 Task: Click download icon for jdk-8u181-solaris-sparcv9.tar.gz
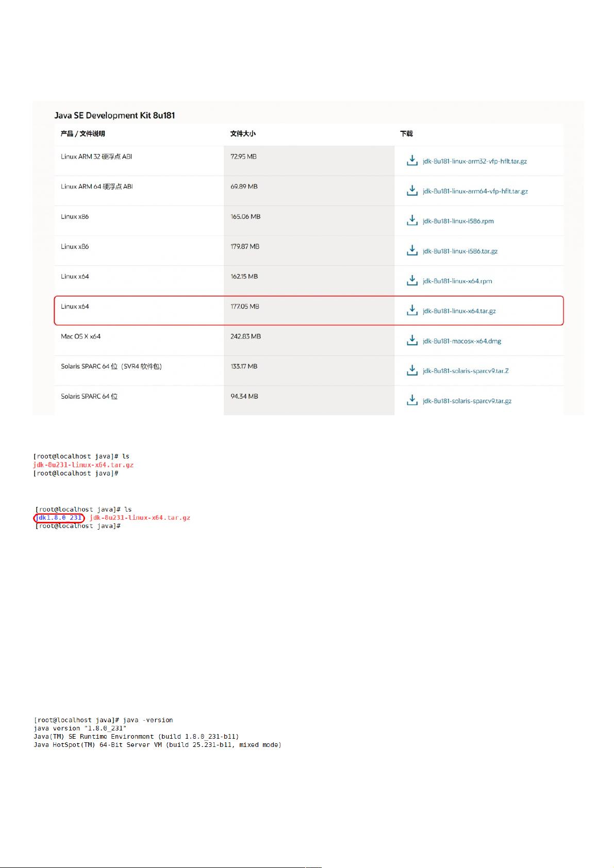coord(412,400)
